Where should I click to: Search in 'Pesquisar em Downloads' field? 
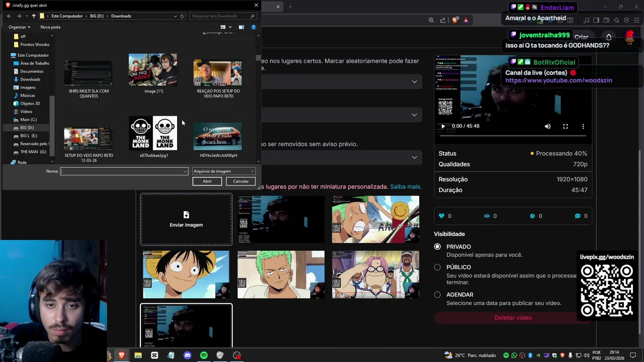click(223, 16)
